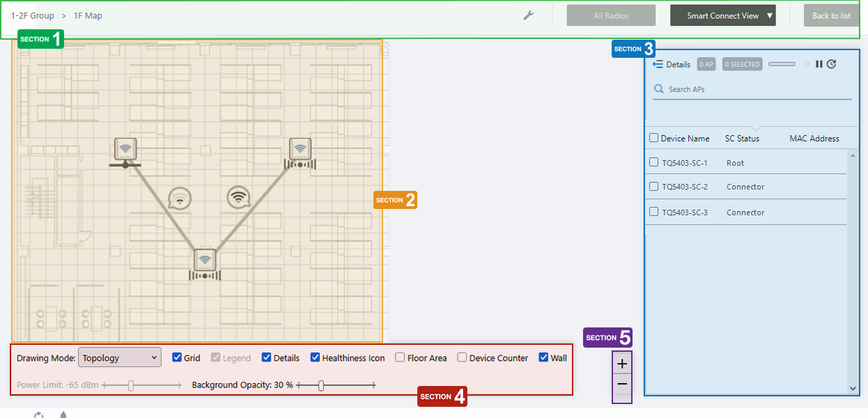Click the Background Opacity slider handle
The width and height of the screenshot is (868, 418).
(321, 385)
